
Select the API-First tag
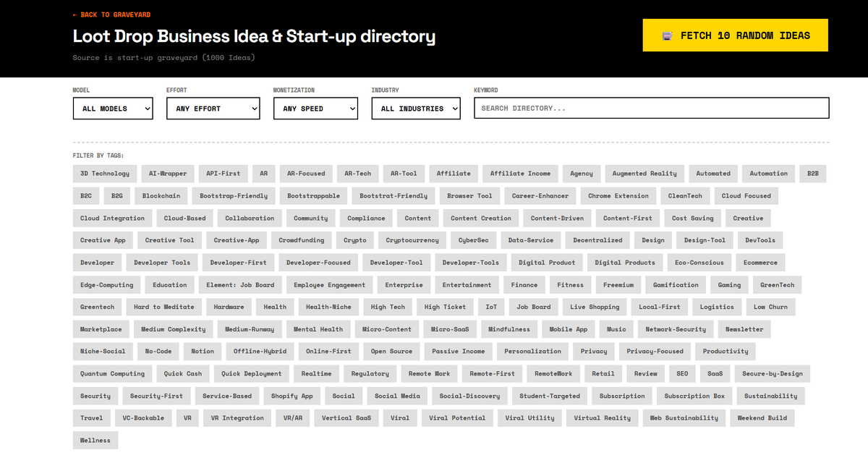click(223, 174)
